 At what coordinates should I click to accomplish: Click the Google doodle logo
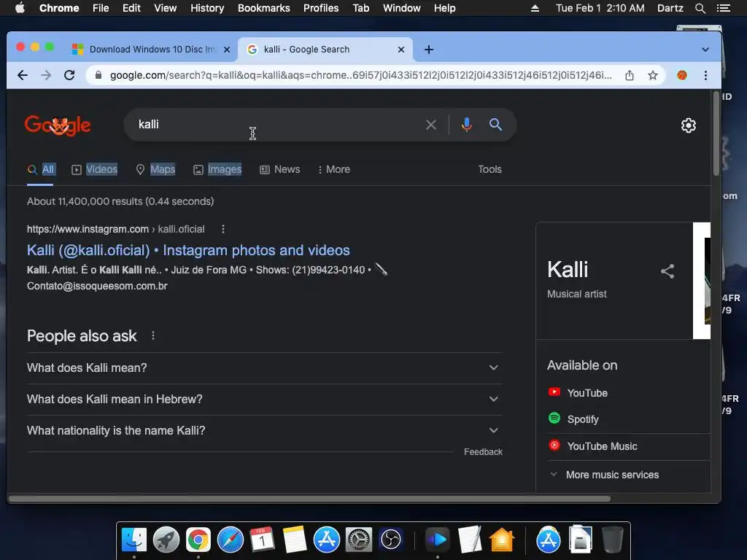[58, 125]
